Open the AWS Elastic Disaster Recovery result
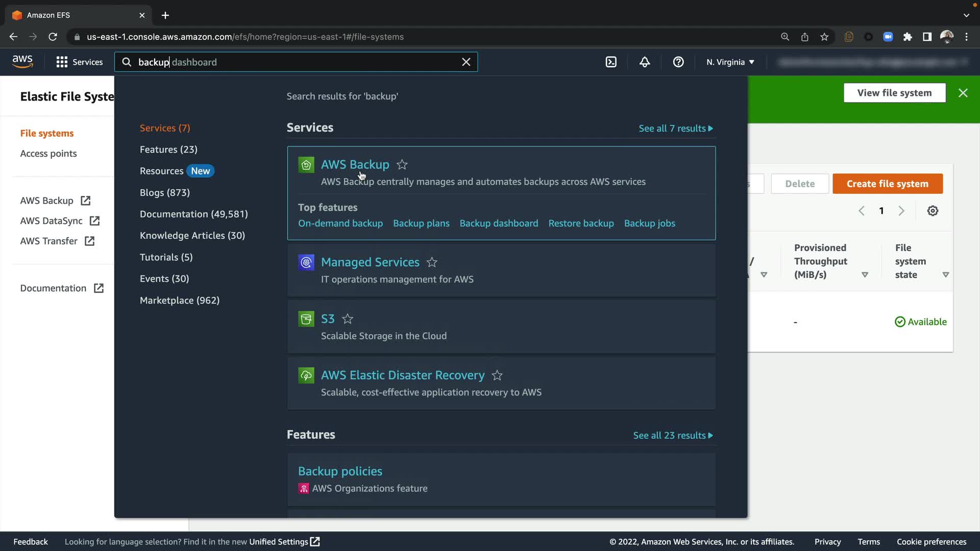Screen dimensions: 980x551 [x=402, y=375]
